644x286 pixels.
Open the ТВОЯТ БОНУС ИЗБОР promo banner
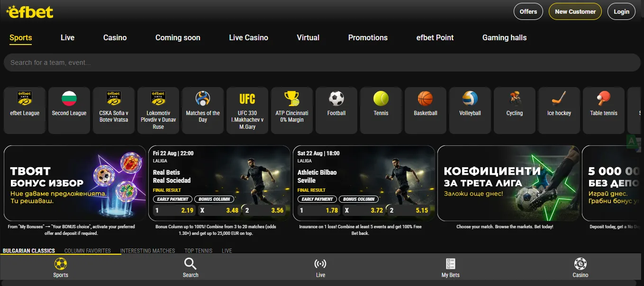click(x=75, y=183)
